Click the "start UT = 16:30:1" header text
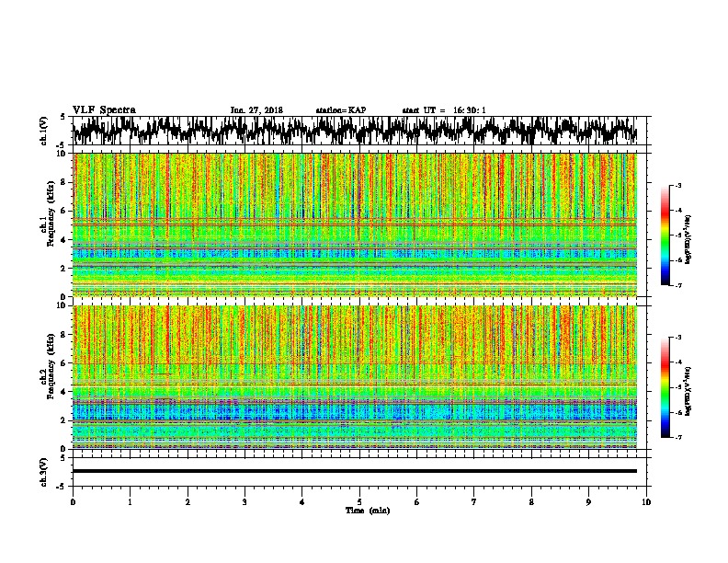Screen dimensions: 728x563 [x=444, y=110]
